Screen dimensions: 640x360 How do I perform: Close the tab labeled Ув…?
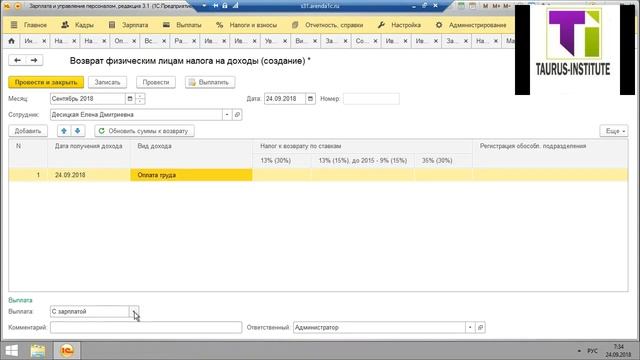click(x=285, y=41)
